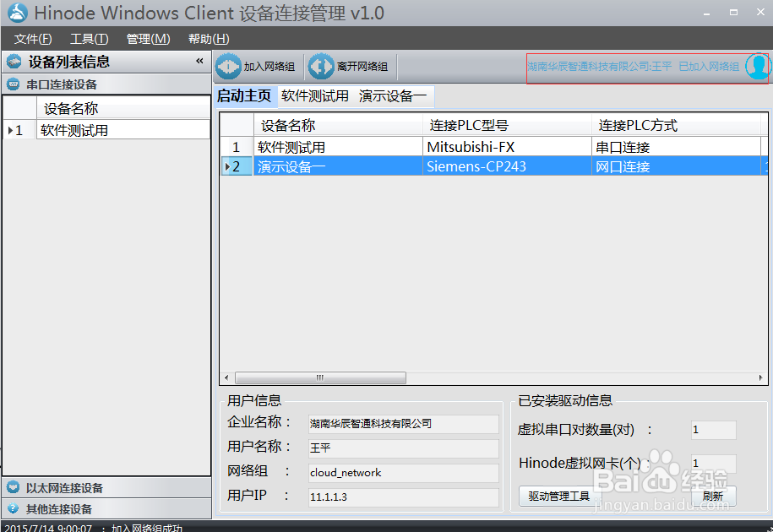The width and height of the screenshot is (773, 532).
Task: Click the table scrollbar left arrow
Action: click(x=226, y=377)
